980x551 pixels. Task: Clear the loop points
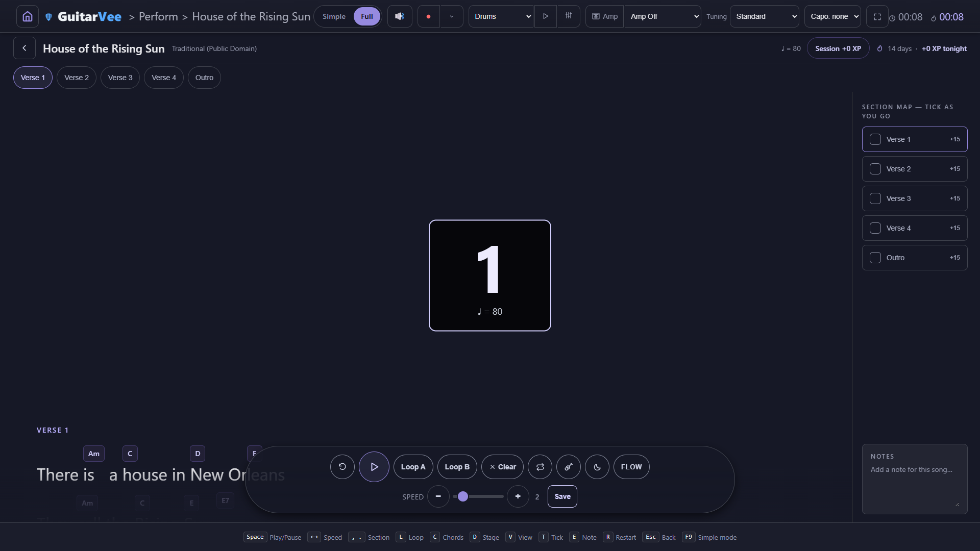point(503,467)
